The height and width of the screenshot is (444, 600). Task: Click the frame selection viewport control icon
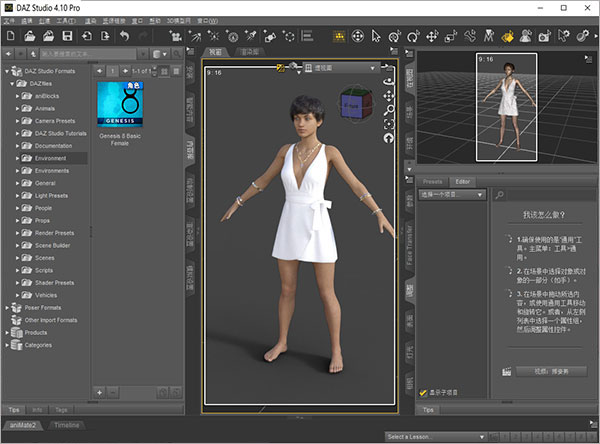tap(389, 124)
